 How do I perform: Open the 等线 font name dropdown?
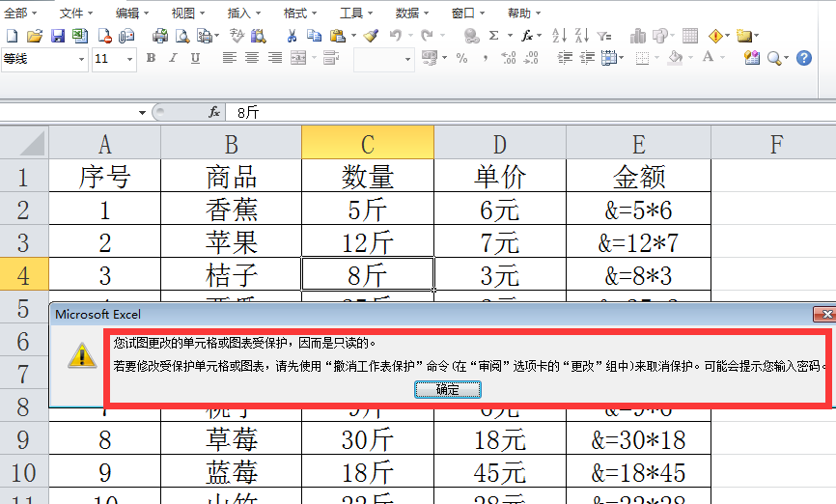(x=82, y=59)
